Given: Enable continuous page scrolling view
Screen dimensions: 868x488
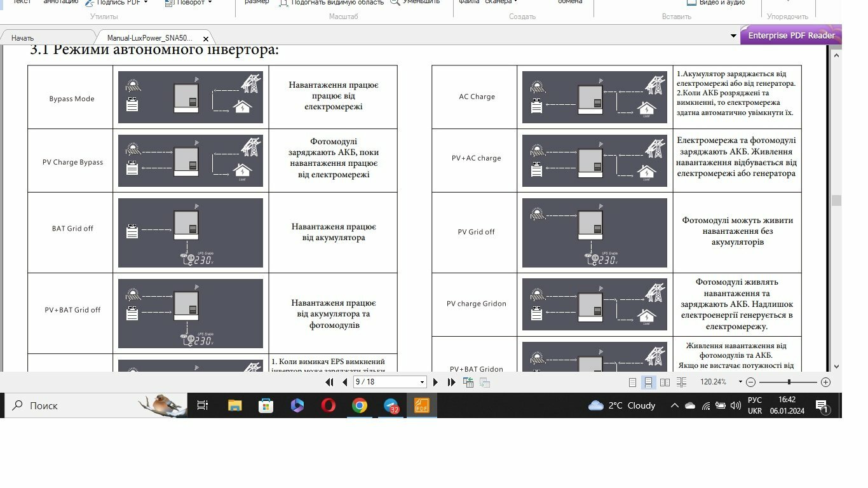Looking at the screenshot, I should [648, 382].
